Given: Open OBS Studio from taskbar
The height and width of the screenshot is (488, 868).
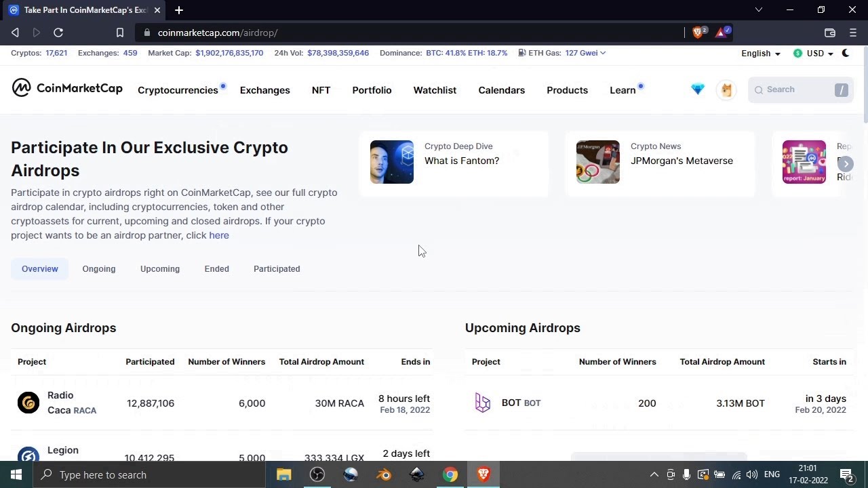Looking at the screenshot, I should pos(317,474).
